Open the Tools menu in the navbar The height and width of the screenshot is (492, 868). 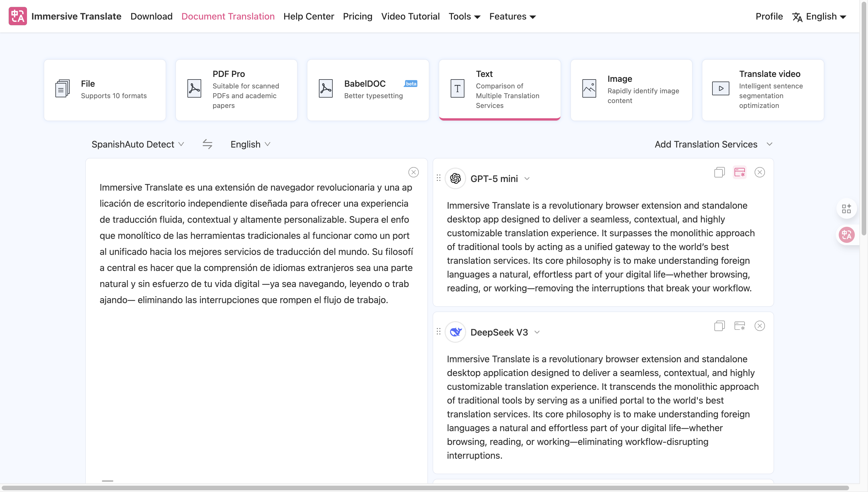(464, 16)
